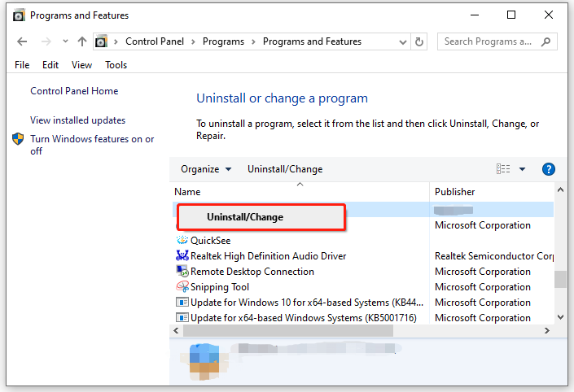Image resolution: width=574 pixels, height=392 pixels.
Task: Click the Realtek audio driver icon
Action: click(x=182, y=255)
